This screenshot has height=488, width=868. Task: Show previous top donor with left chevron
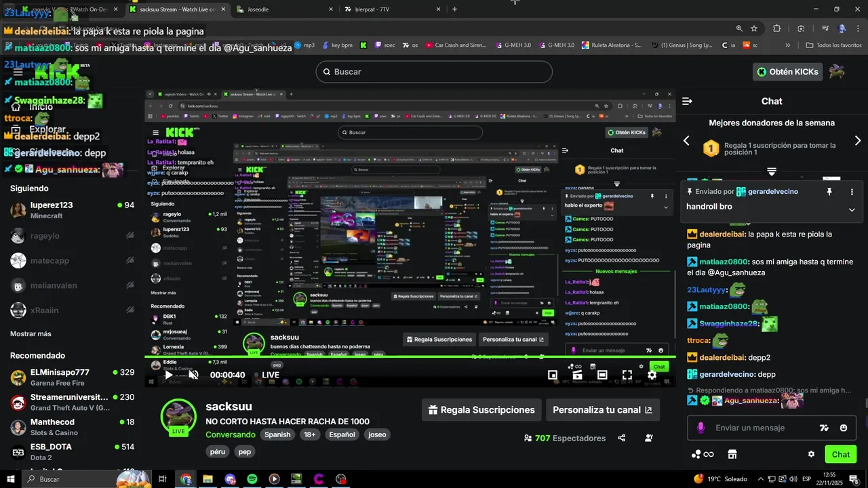[686, 141]
